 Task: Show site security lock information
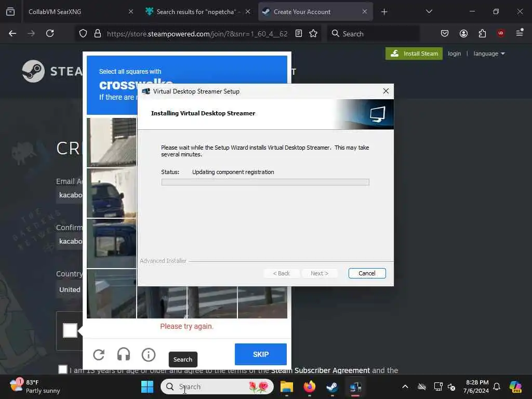coord(98,33)
